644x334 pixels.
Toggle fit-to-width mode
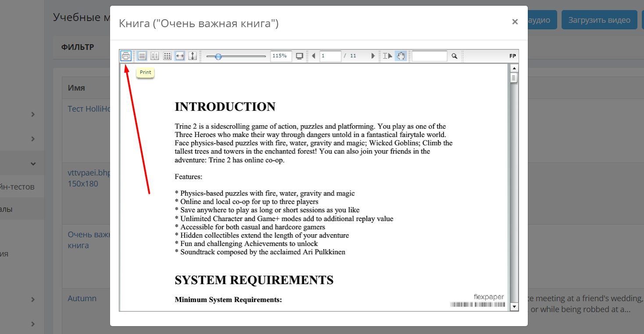(x=179, y=56)
